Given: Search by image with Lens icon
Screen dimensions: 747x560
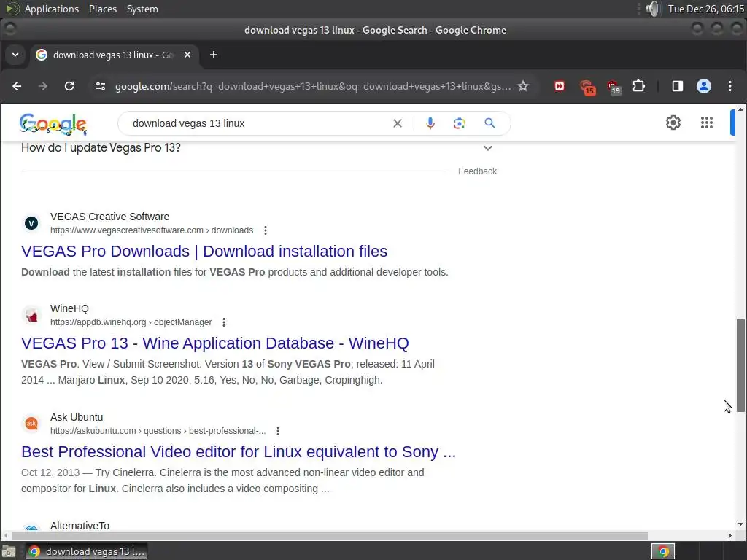Looking at the screenshot, I should pyautogui.click(x=460, y=123).
